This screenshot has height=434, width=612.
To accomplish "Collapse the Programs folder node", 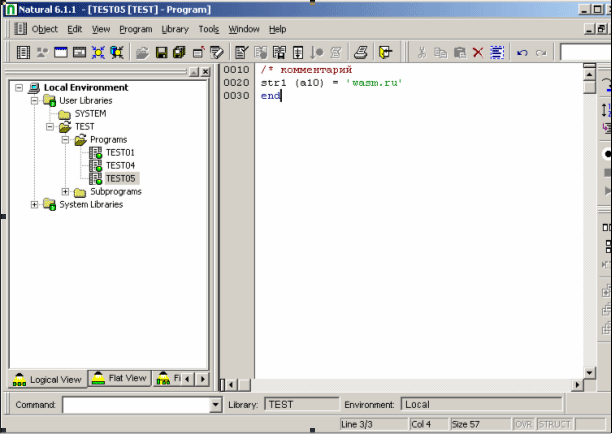I will (66, 140).
